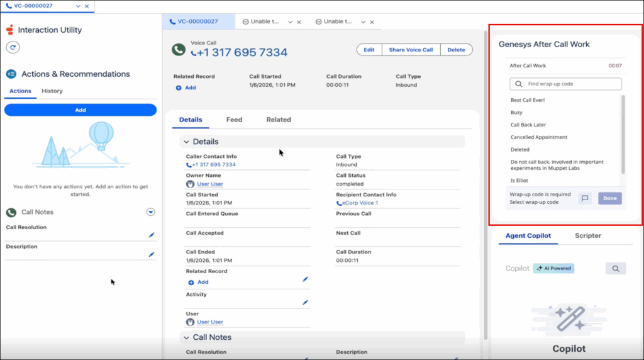Close the first Unable t... subtab
Image resolution: width=644 pixels, height=360 pixels.
coord(299,22)
